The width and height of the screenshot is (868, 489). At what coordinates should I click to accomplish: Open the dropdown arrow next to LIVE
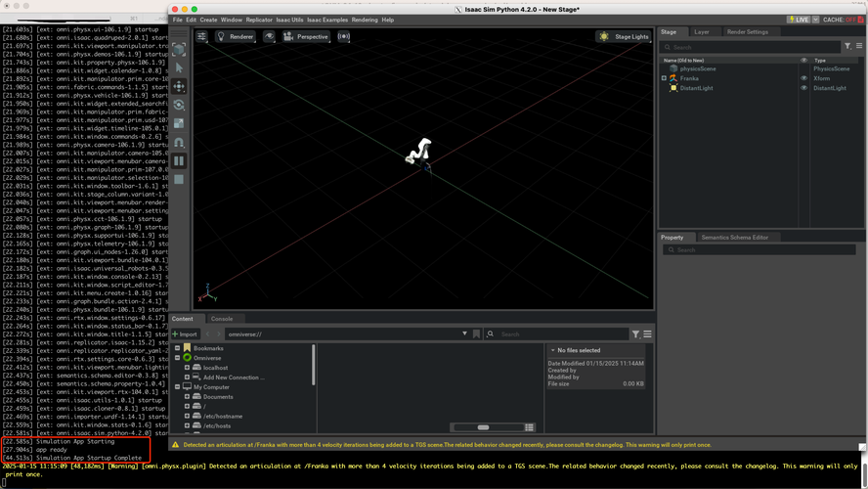[815, 20]
